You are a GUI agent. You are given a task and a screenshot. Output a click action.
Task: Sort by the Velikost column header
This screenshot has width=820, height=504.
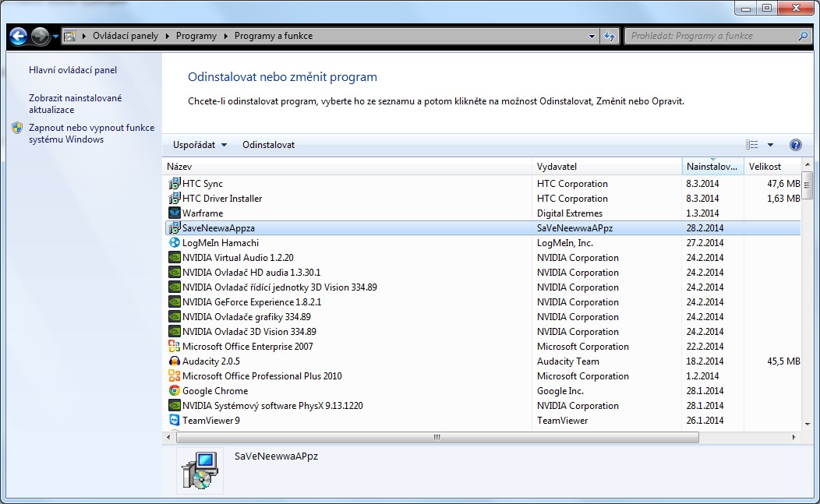pos(772,166)
